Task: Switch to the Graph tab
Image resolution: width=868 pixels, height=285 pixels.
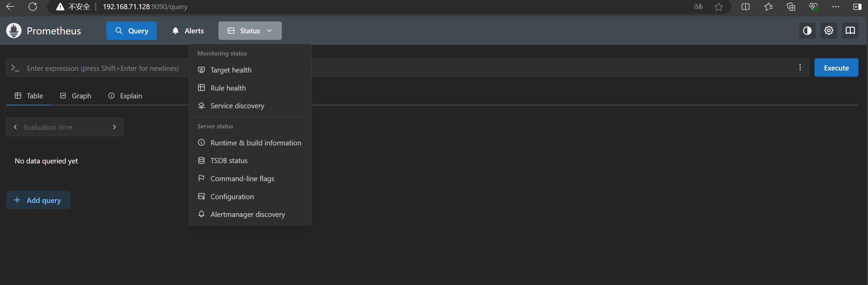Action: click(x=75, y=96)
